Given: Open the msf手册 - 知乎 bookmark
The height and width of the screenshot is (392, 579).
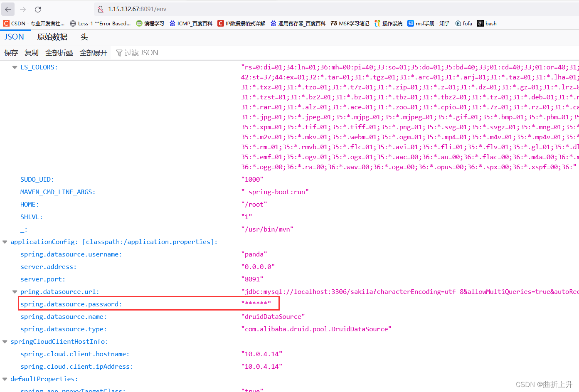Looking at the screenshot, I should pos(429,23).
